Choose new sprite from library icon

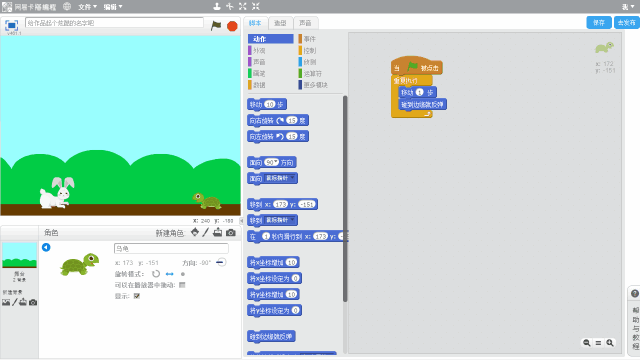point(195,232)
